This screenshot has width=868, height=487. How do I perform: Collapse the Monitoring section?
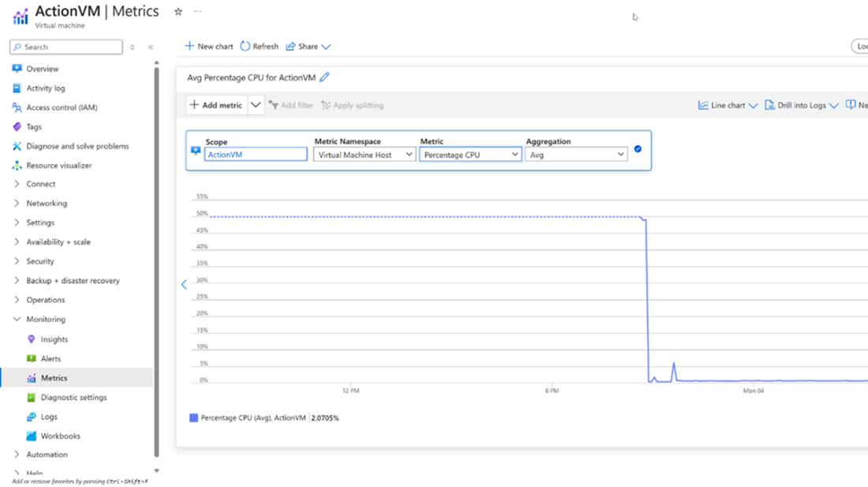(x=17, y=320)
